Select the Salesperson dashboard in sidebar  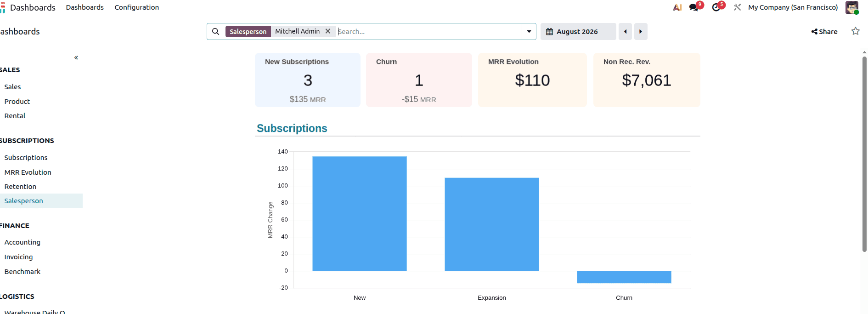(41, 201)
